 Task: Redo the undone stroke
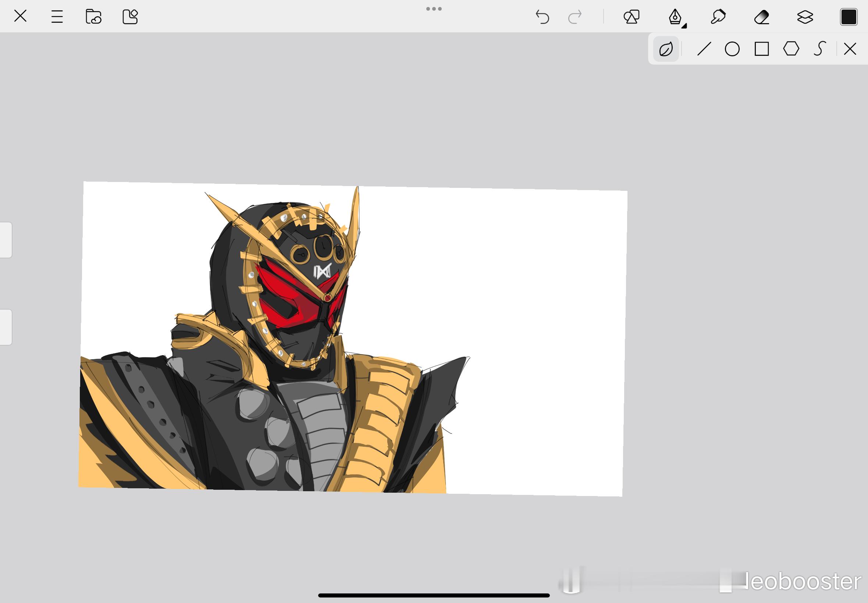coord(575,17)
